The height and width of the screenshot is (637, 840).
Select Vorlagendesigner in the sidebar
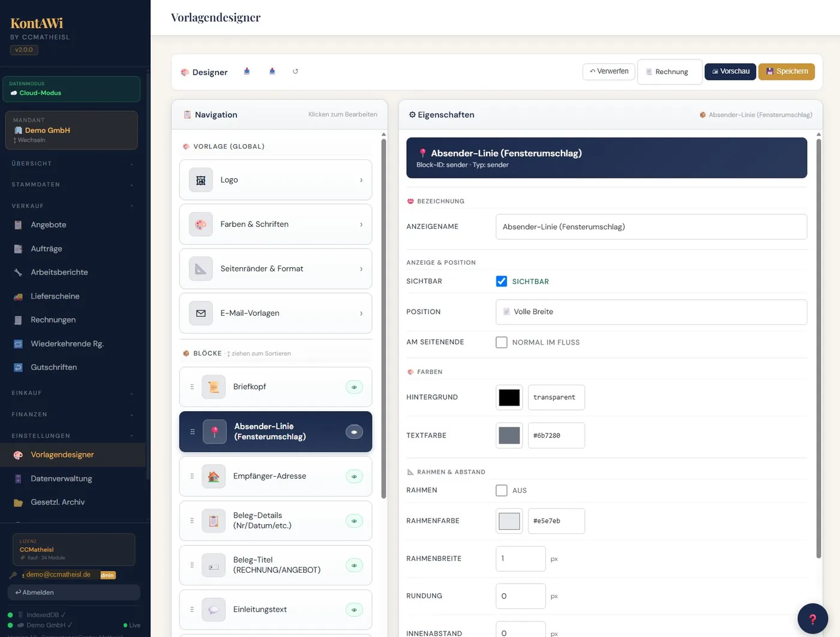click(73, 455)
